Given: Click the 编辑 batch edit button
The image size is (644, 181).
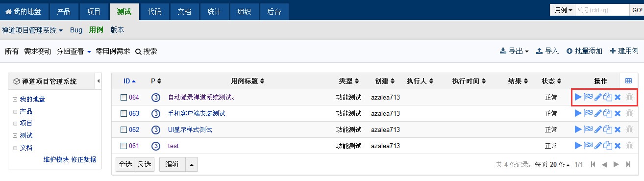Looking at the screenshot, I should coord(172,165).
